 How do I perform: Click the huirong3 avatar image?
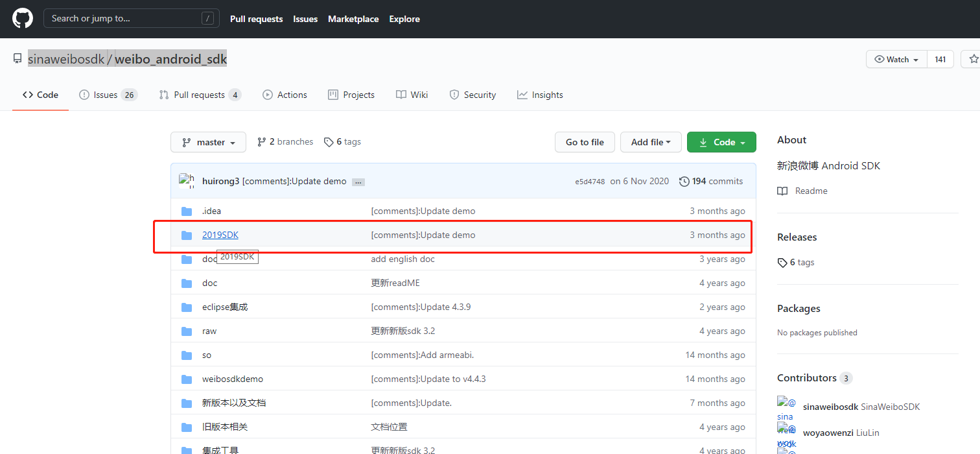pos(187,181)
